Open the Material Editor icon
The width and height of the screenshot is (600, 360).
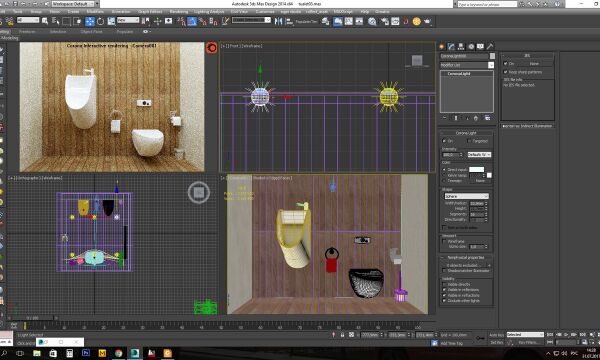[x=372, y=21]
